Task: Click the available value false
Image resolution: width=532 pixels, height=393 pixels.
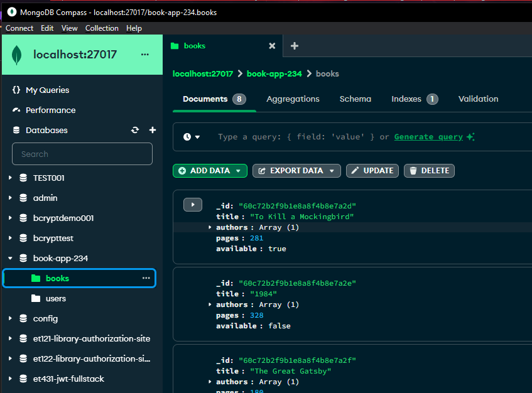Action: click(x=280, y=326)
